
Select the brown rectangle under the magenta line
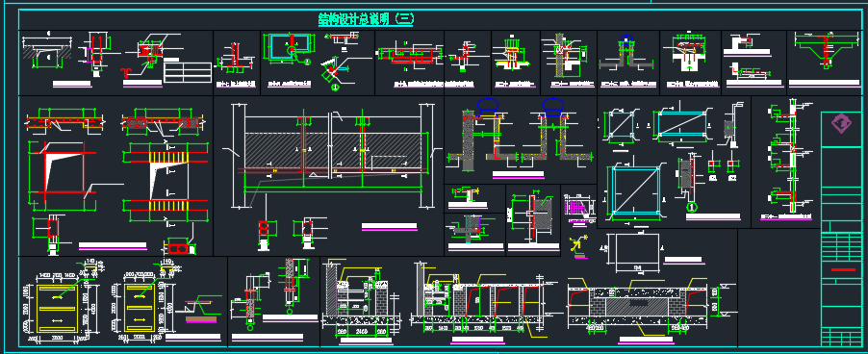tap(201, 318)
